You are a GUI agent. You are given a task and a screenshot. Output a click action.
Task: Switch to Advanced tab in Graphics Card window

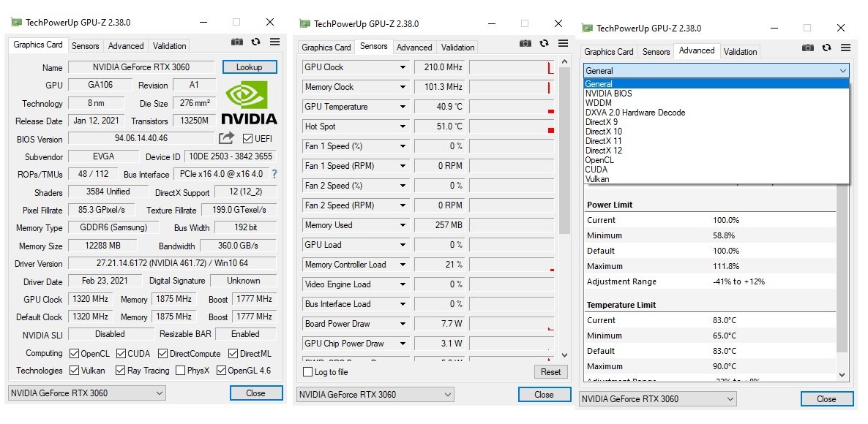[126, 46]
